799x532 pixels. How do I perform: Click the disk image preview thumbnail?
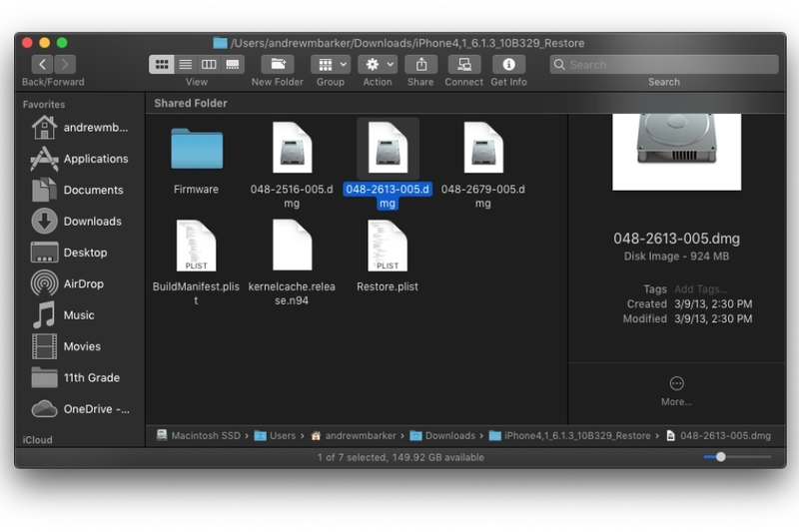pyautogui.click(x=677, y=152)
